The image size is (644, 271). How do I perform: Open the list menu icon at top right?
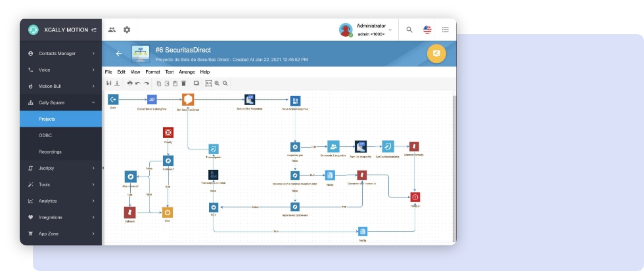[446, 30]
